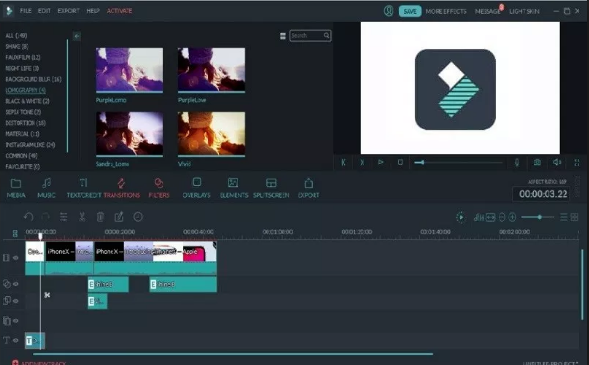Stop the preview playback
Viewport: 589px width, 365px height.
(400, 162)
